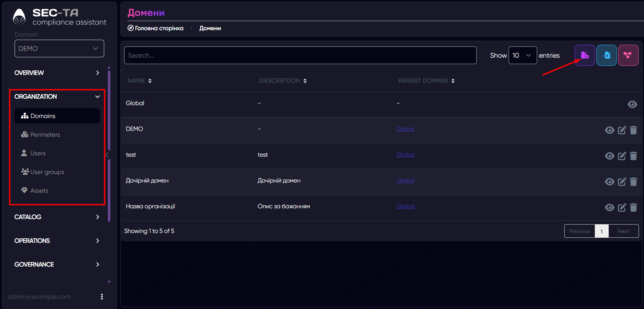Expand the Catalog section
Image resolution: width=644 pixels, height=309 pixels.
coord(57,217)
